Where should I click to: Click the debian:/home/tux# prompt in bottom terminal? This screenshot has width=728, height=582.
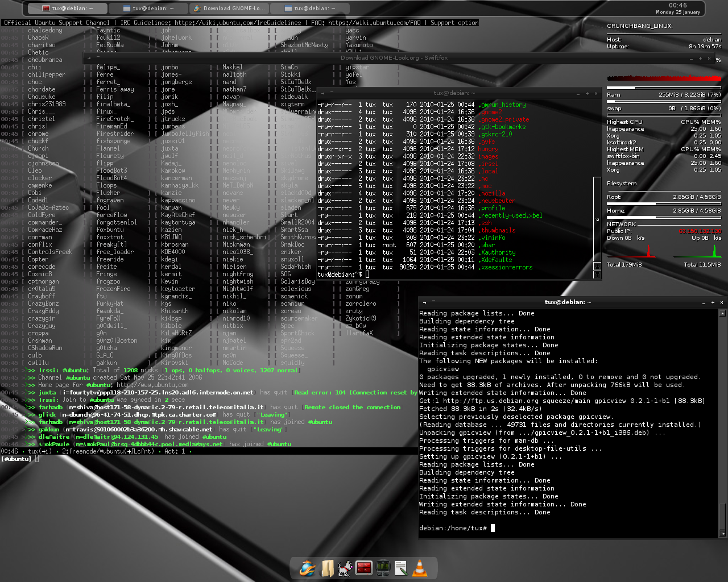pyautogui.click(x=453, y=528)
